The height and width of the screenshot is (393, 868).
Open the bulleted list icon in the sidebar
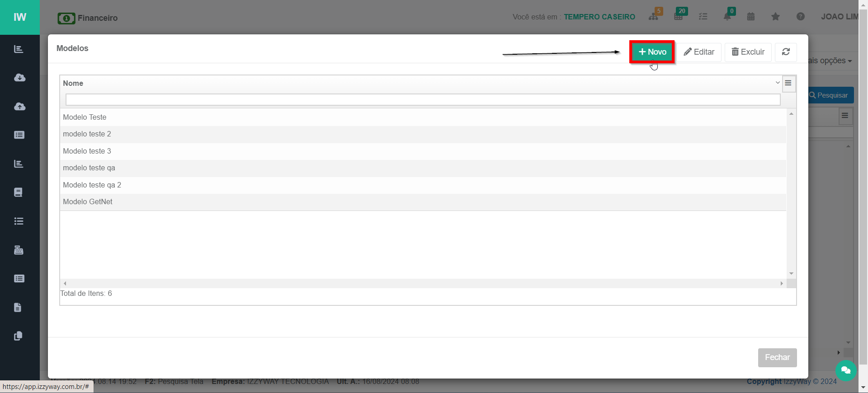pyautogui.click(x=19, y=221)
